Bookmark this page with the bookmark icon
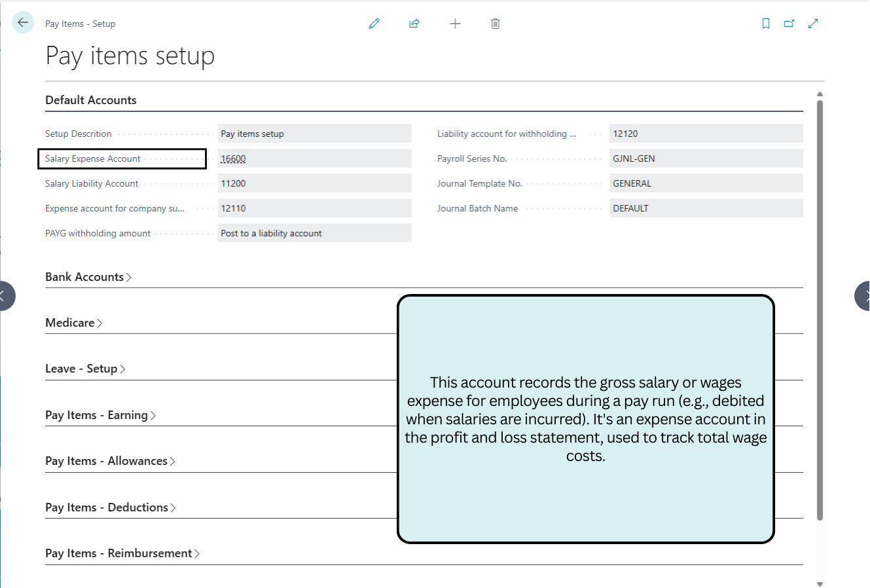 (x=765, y=23)
